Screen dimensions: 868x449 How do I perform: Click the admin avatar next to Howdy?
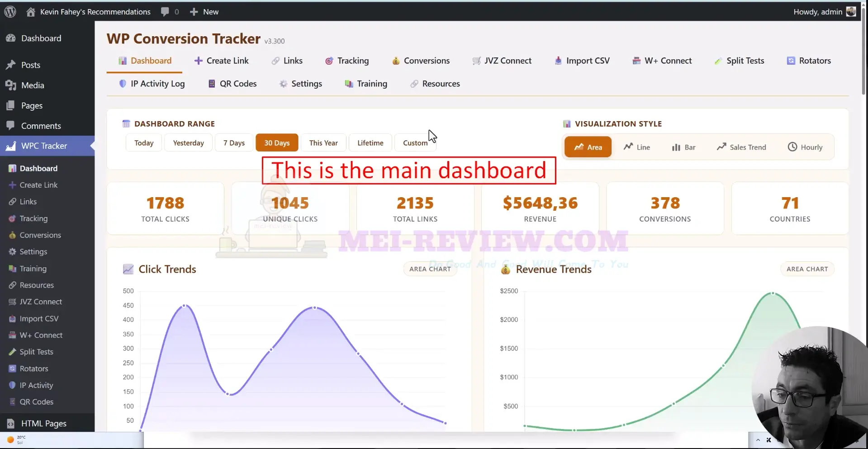851,12
